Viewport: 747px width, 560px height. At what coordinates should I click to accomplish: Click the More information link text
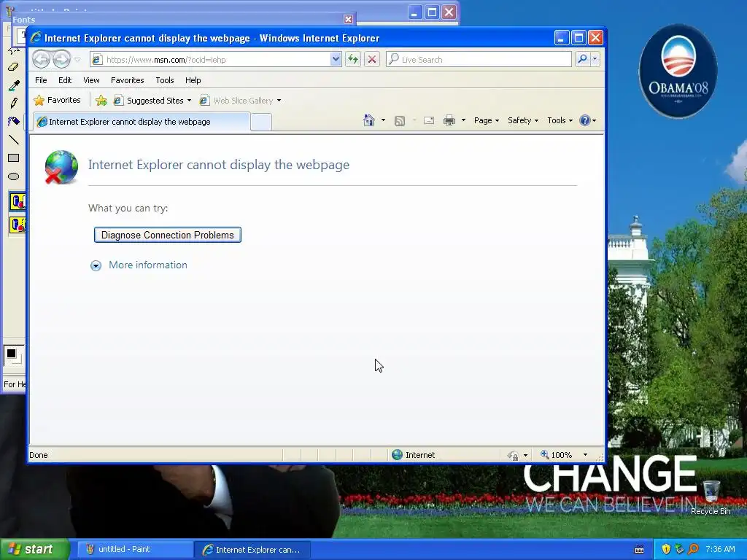tap(147, 265)
